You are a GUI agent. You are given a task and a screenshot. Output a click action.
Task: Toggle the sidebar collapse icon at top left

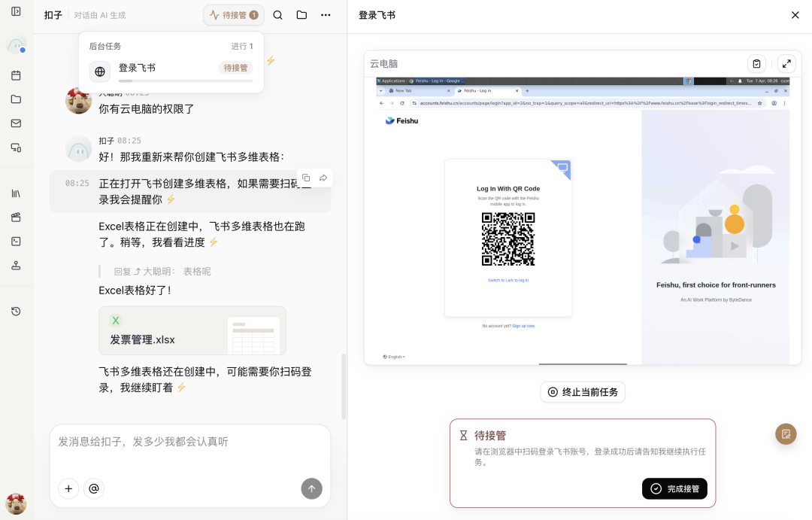(16, 13)
